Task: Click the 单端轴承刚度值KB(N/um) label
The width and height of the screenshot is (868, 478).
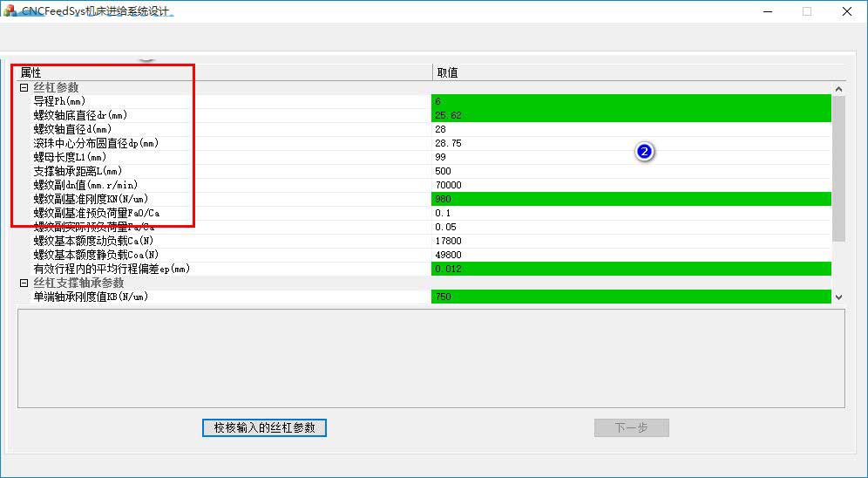Action: (91, 297)
